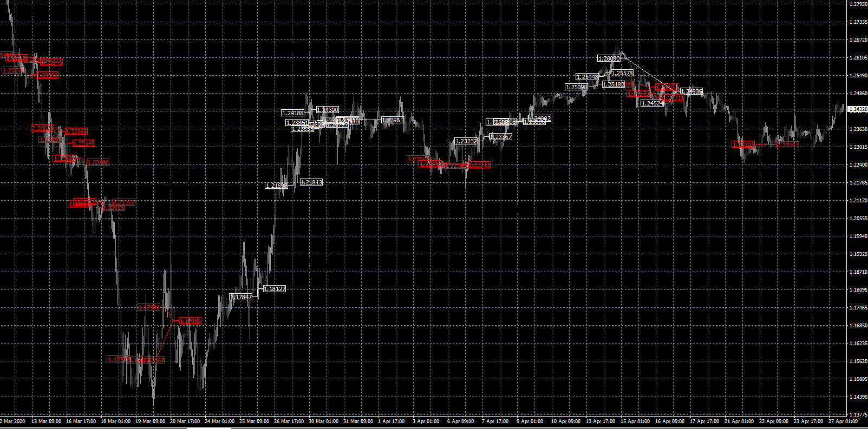Click the 24 Mar 01:00 time label
Image resolution: width=868 pixels, height=429 pixels.
pos(219,421)
